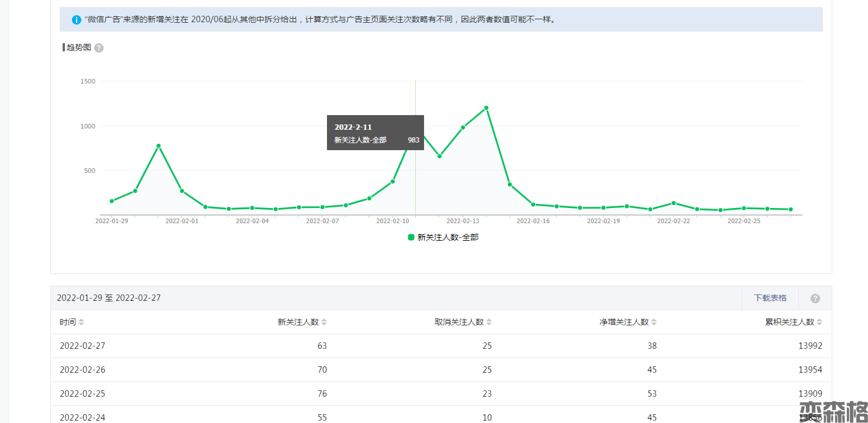
Task: Toggle the 新关注人数-全部 legend series
Action: [447, 238]
